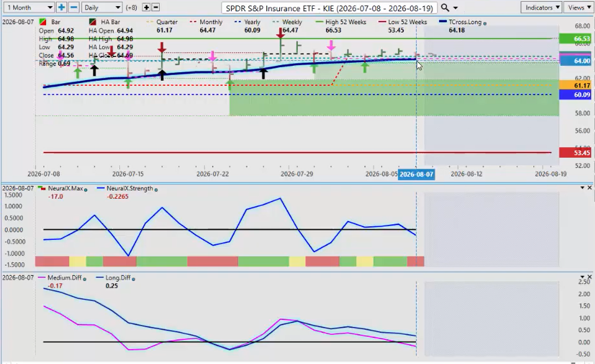595x364 pixels.
Task: Select the Weekly indicator legend
Action: 287,22
